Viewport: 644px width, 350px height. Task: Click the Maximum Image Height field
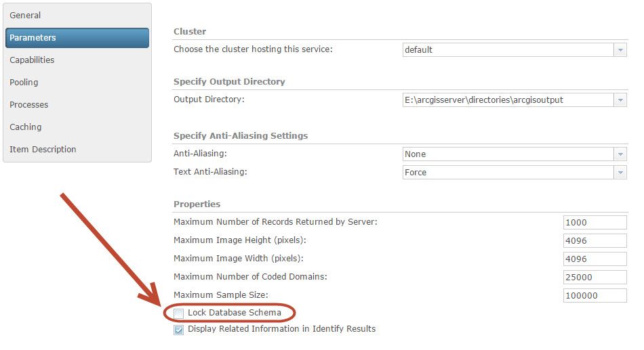tap(595, 241)
